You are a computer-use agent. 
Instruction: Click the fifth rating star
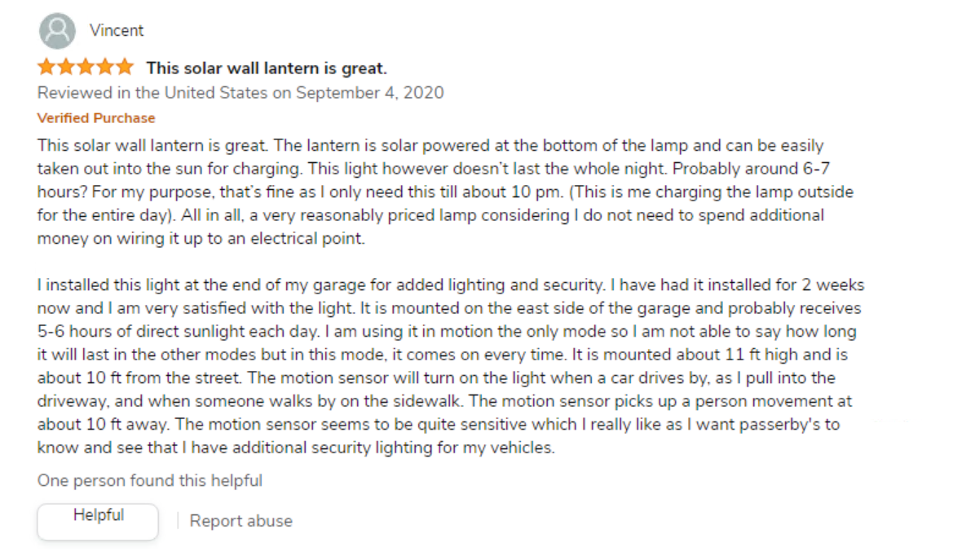(124, 67)
